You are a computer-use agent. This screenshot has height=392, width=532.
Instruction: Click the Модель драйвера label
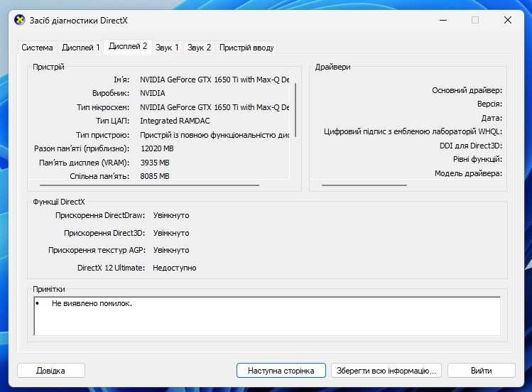(x=468, y=173)
